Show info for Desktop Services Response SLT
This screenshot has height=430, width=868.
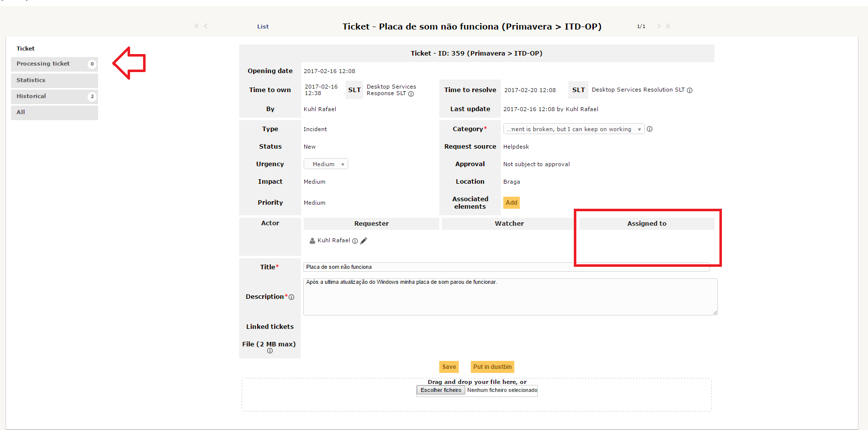(x=411, y=94)
